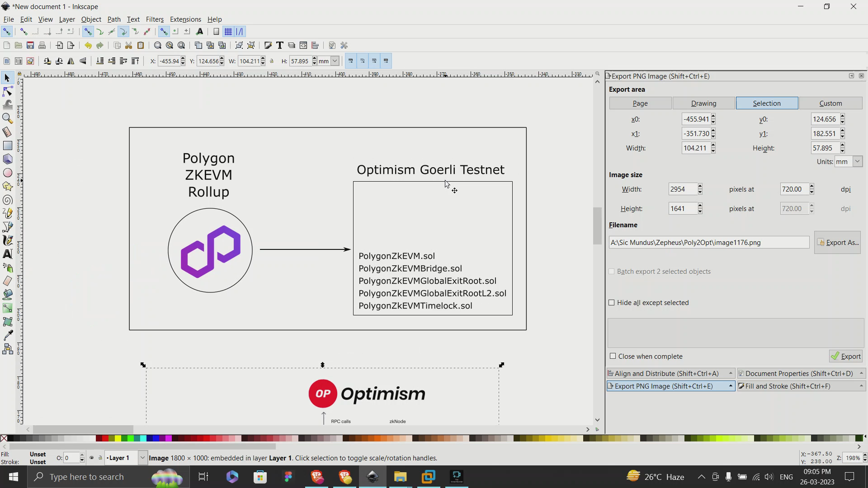The image size is (868, 488).
Task: Open the Path menu
Action: pos(114,19)
